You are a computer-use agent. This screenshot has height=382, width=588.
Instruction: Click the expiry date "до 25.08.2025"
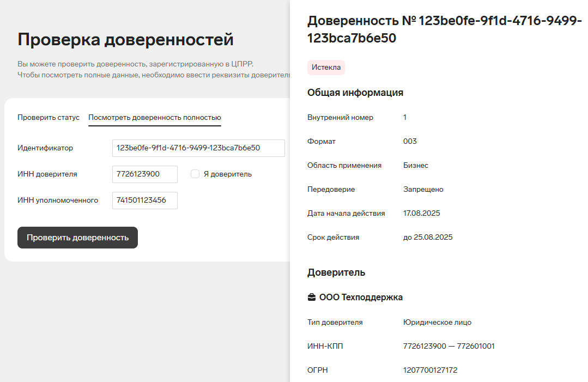point(428,237)
